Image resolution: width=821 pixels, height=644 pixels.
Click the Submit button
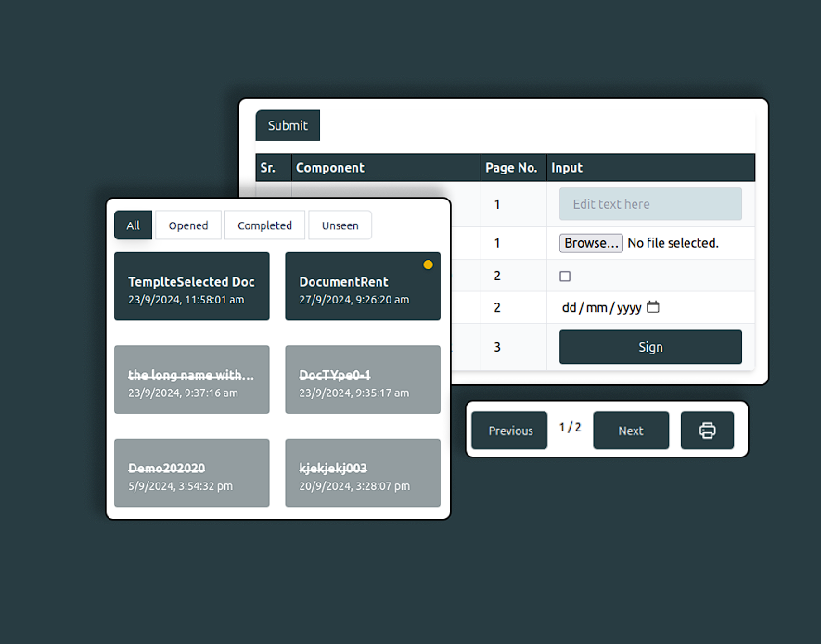288,125
